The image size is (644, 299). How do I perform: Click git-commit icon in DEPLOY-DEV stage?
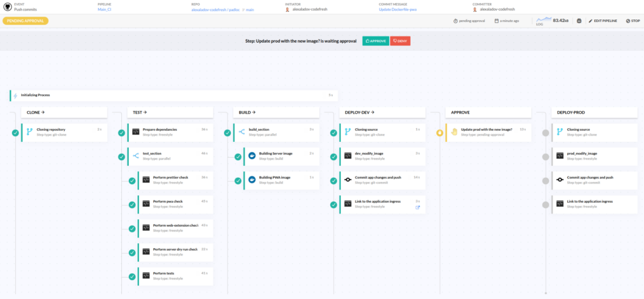[348, 180]
